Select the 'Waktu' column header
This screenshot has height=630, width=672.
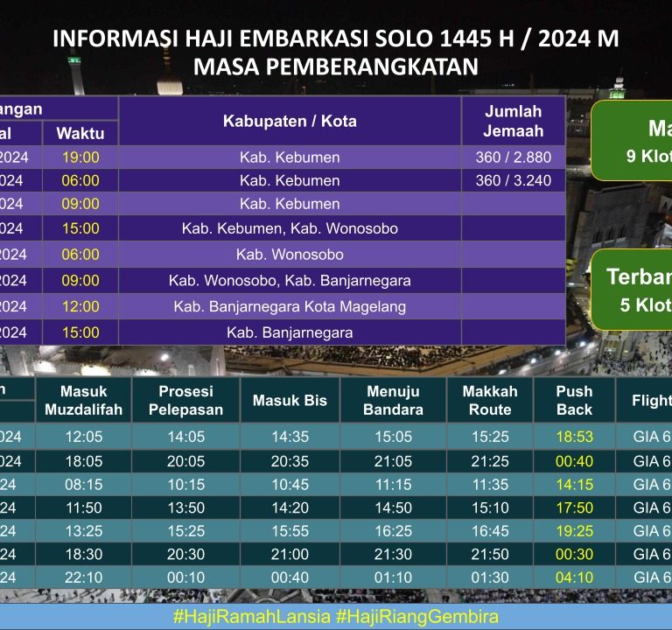click(80, 133)
